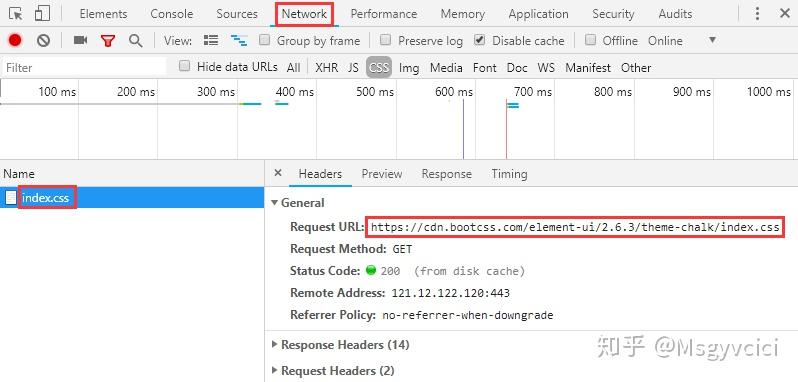The height and width of the screenshot is (382, 798).
Task: Check the Hide data URLs checkbox
Action: [185, 66]
